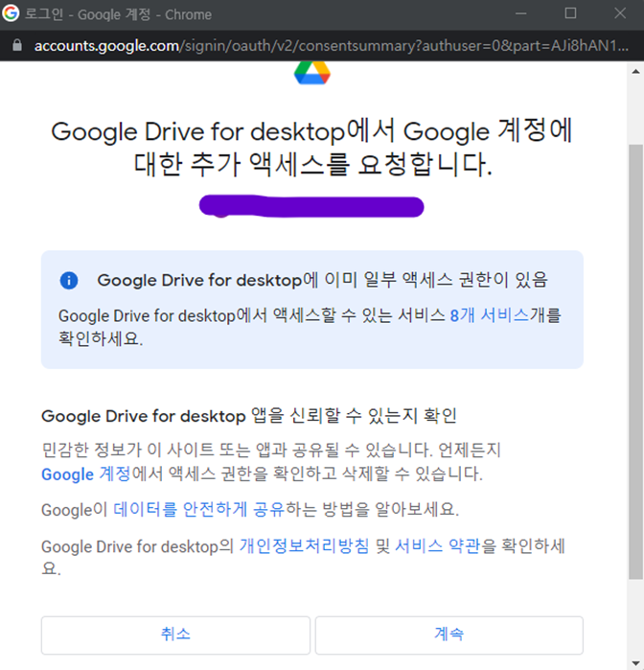
Task: Click the scrollbar up arrow
Action: coord(635,71)
